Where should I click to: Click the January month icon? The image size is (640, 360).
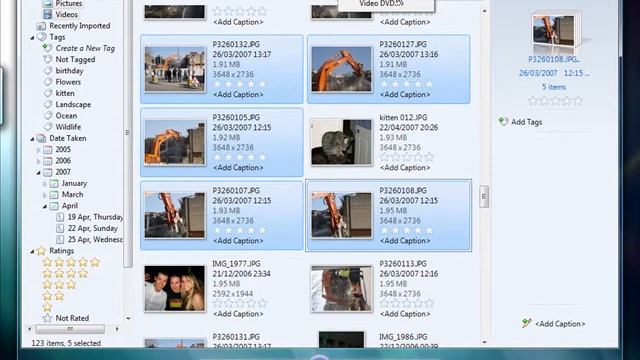tap(54, 183)
